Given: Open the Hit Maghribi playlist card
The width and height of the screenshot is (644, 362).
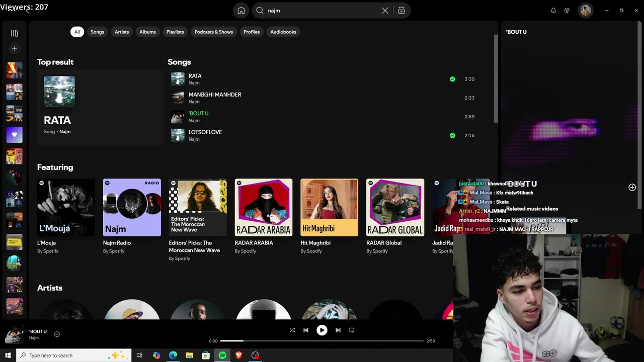Looking at the screenshot, I should (330, 217).
